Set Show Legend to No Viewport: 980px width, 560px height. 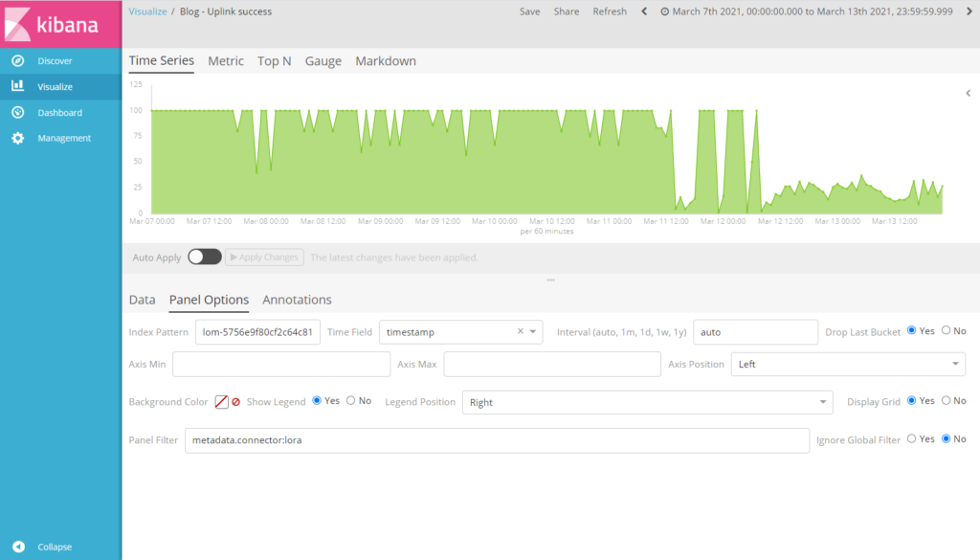(x=350, y=401)
